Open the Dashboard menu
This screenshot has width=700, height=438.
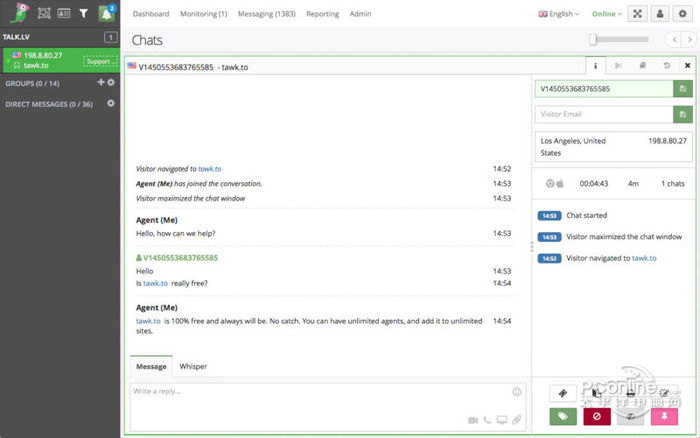(151, 14)
